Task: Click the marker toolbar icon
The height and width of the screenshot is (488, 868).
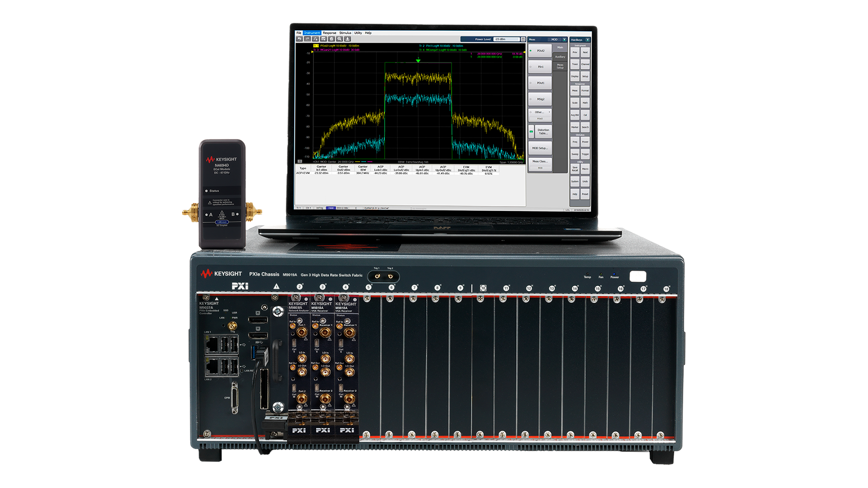Action: point(316,39)
